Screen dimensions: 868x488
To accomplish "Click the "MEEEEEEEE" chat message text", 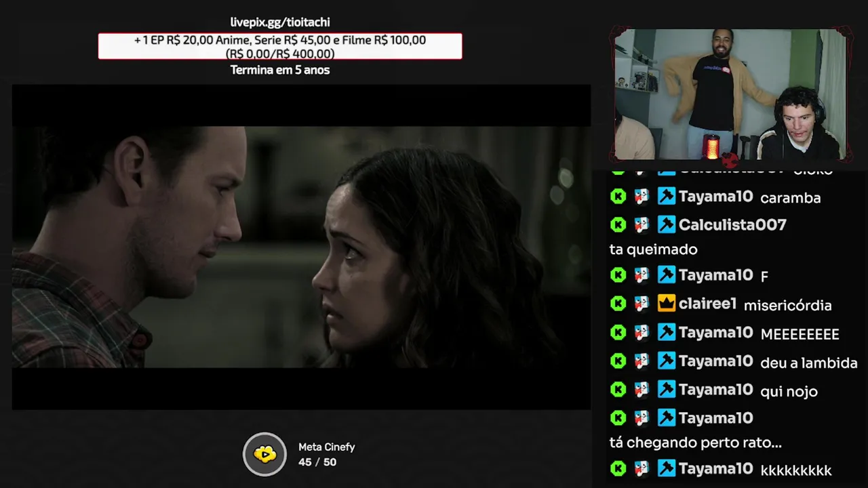I will (x=800, y=334).
